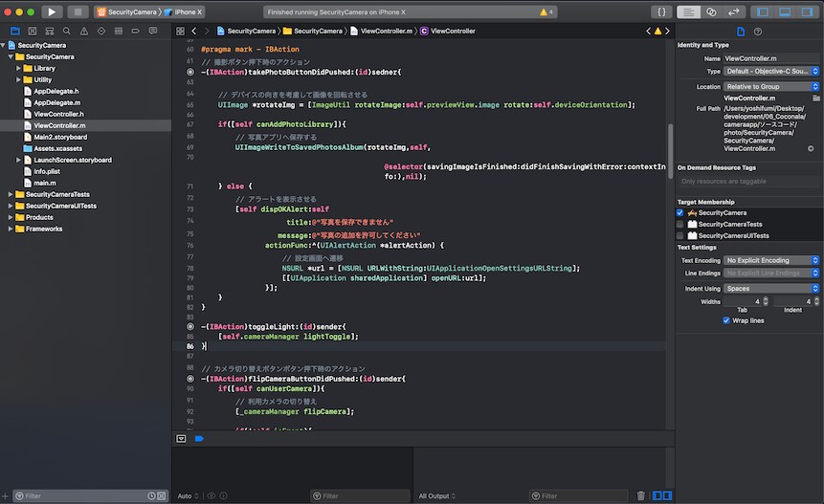Hide the debug area with toggle icon
Image resolution: width=824 pixels, height=504 pixels.
point(181,438)
